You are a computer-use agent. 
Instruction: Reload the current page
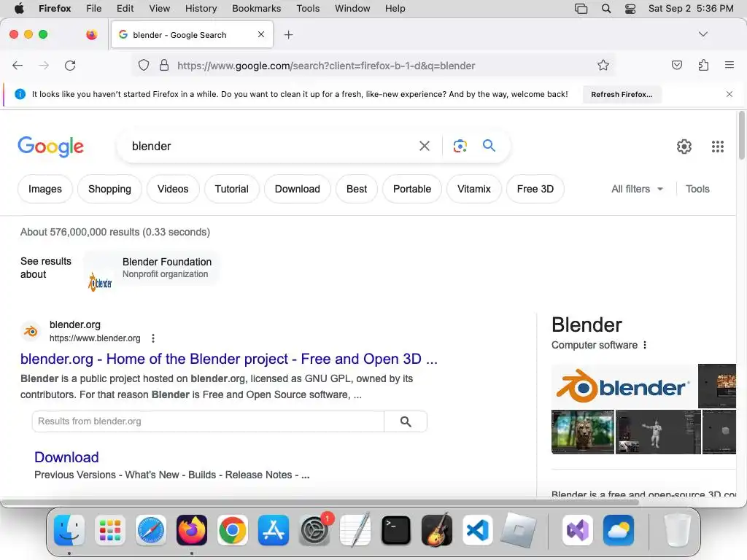tap(70, 65)
